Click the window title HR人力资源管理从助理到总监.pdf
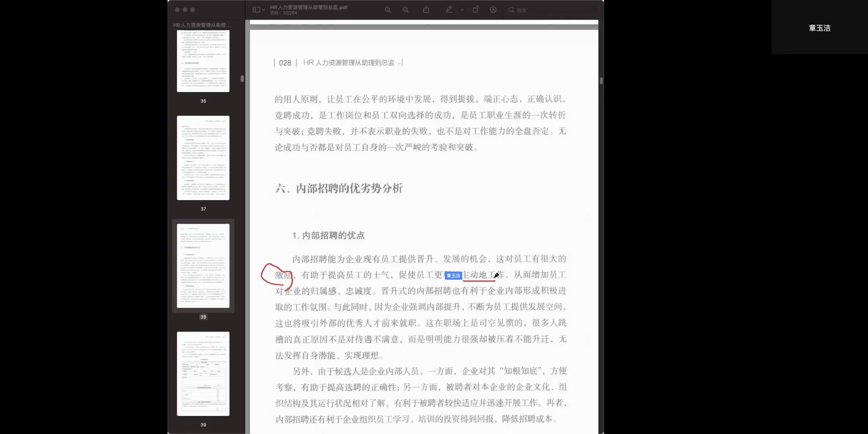The image size is (868, 434). 309,7
